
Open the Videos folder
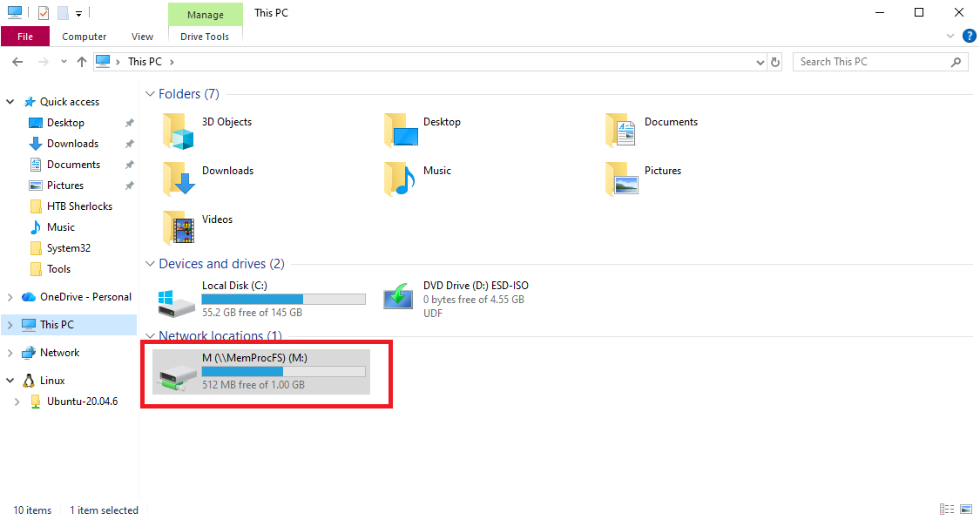[x=177, y=228]
